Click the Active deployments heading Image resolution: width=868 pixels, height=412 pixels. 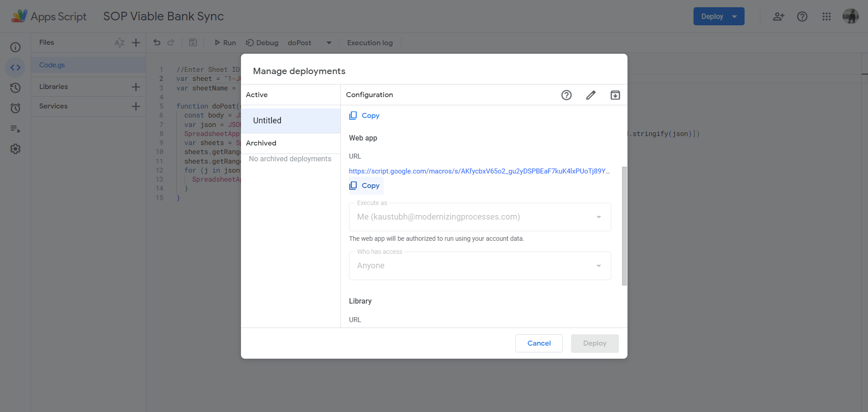click(x=257, y=95)
